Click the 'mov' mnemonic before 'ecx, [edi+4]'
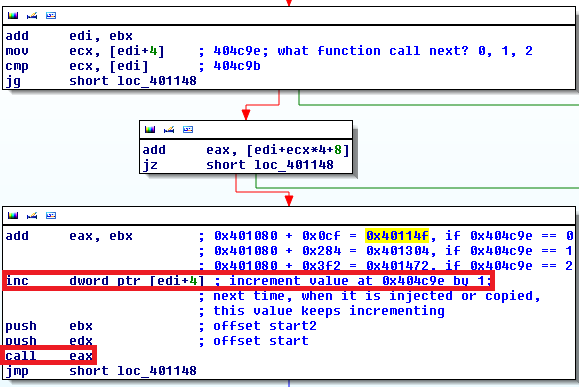This screenshot has width=579, height=387. (x=17, y=51)
